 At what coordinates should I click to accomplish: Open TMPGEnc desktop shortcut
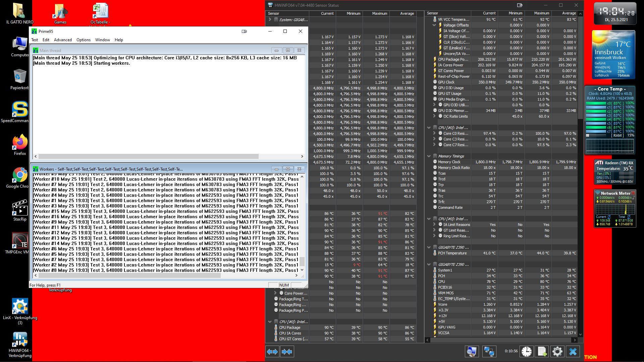pos(20,244)
